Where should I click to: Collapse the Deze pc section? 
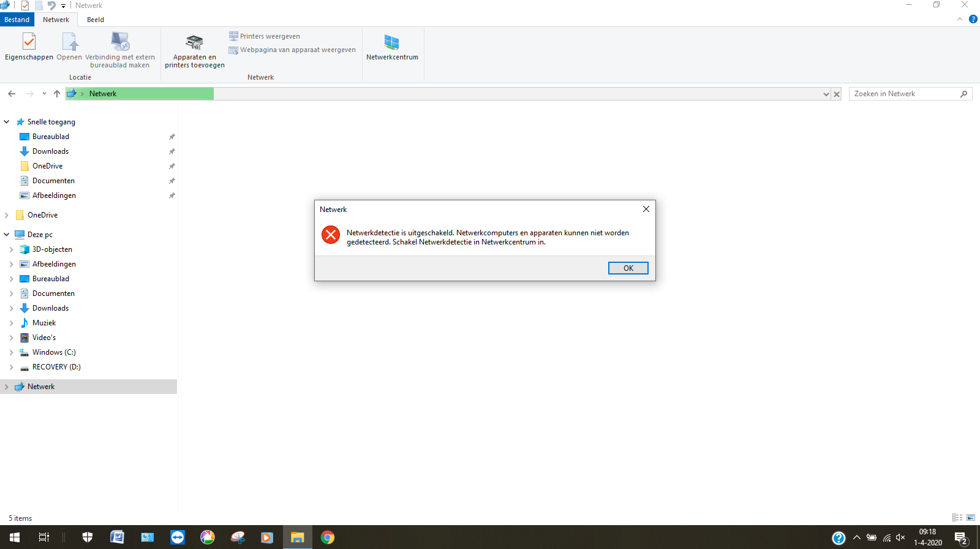point(7,235)
